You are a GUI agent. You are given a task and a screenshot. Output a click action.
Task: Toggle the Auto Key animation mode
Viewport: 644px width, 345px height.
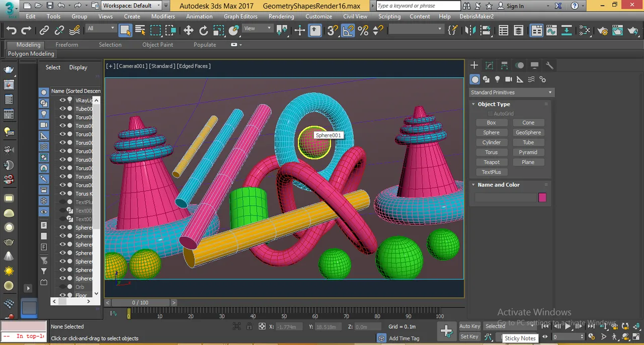tap(469, 326)
